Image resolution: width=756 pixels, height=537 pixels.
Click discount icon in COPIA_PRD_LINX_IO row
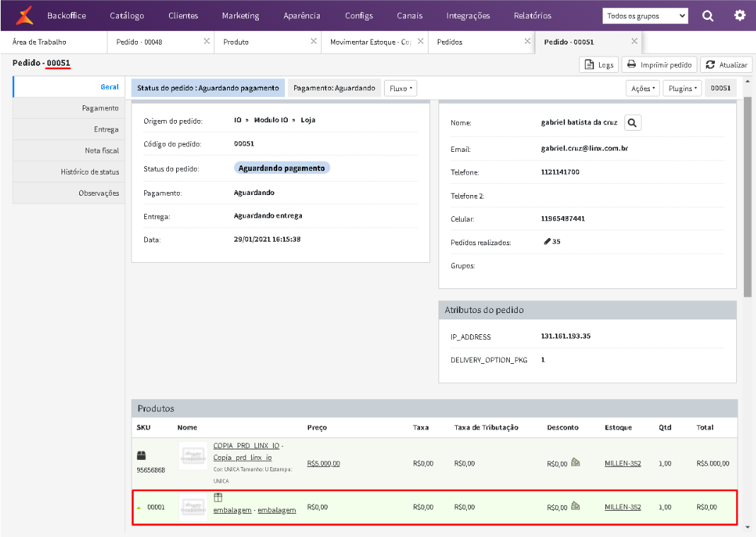(x=576, y=463)
